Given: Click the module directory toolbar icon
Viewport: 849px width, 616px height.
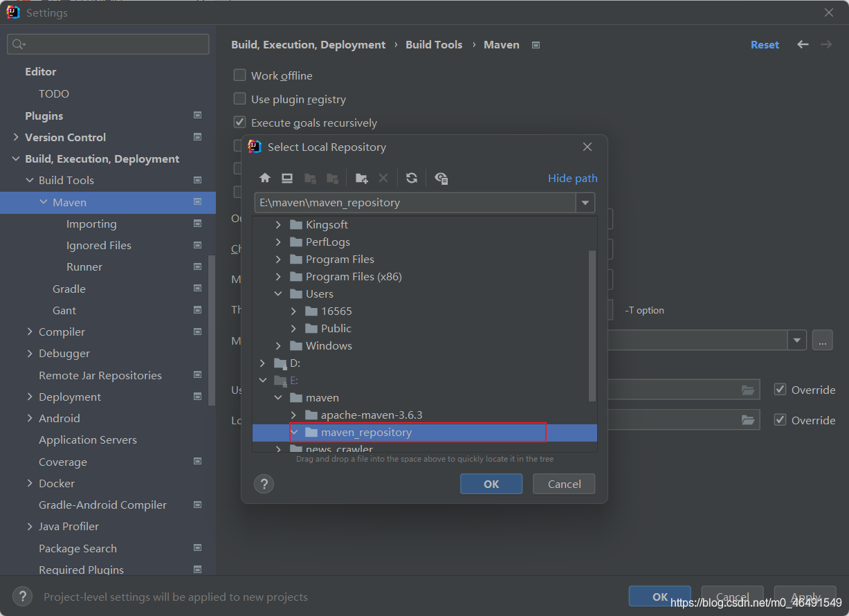Looking at the screenshot, I should pos(332,178).
